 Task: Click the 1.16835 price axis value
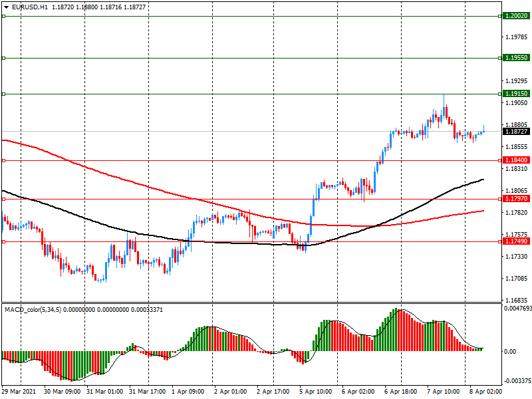(x=517, y=301)
